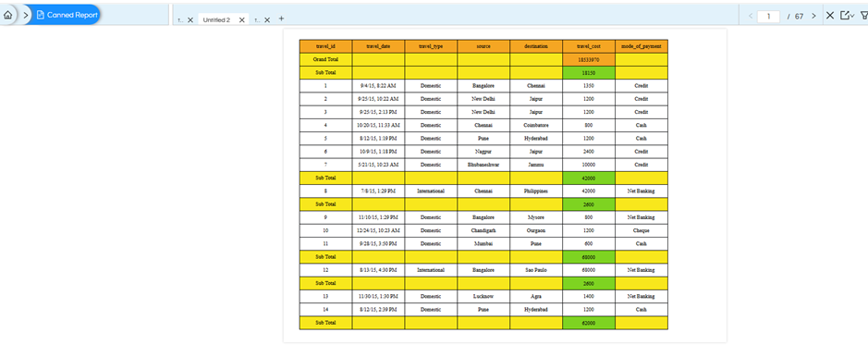
Task: Select date cell 7/8/15, 1:29 PM
Action: tap(378, 191)
